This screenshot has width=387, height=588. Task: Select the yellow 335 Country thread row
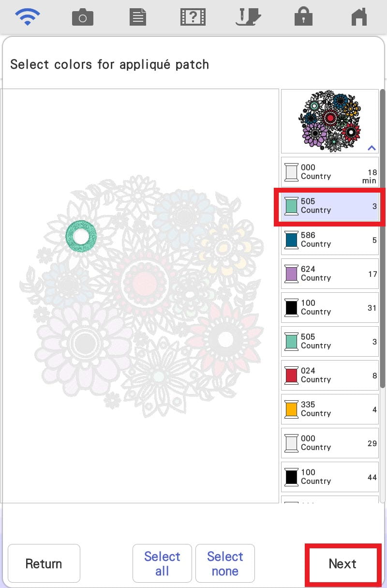click(x=330, y=409)
